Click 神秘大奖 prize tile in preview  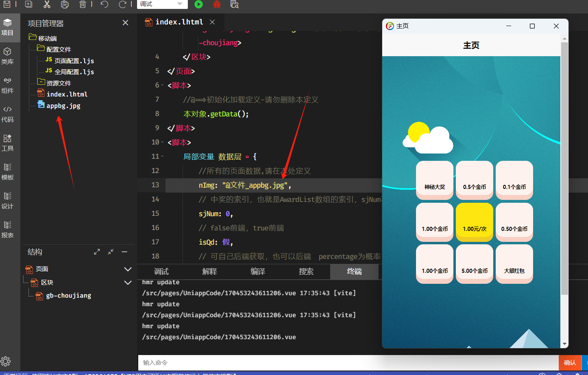tap(435, 180)
